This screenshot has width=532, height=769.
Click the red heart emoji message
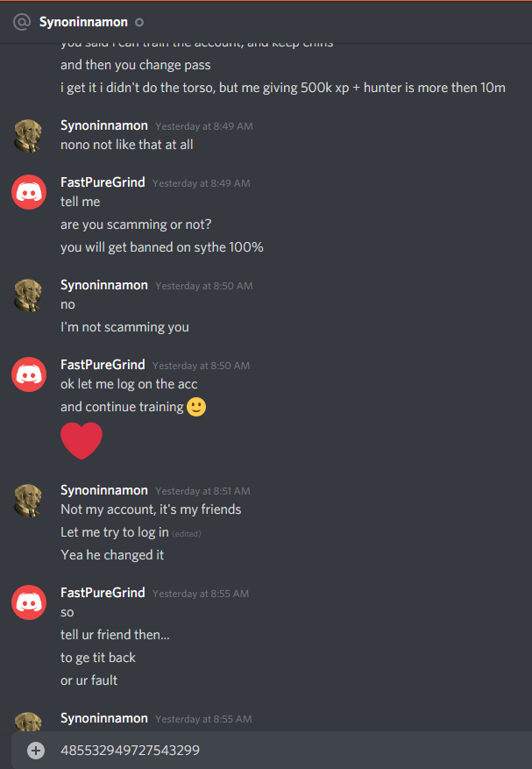coord(82,440)
